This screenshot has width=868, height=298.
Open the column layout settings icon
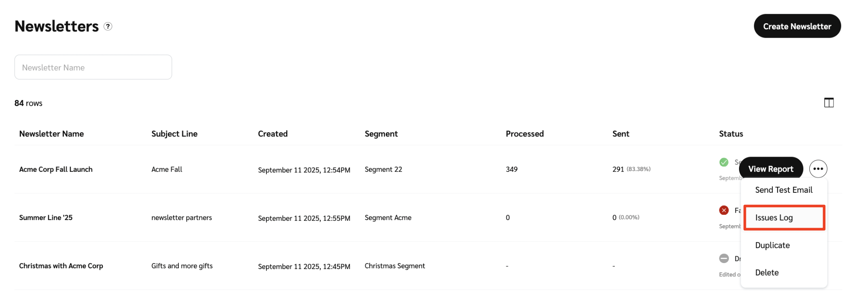click(x=829, y=103)
